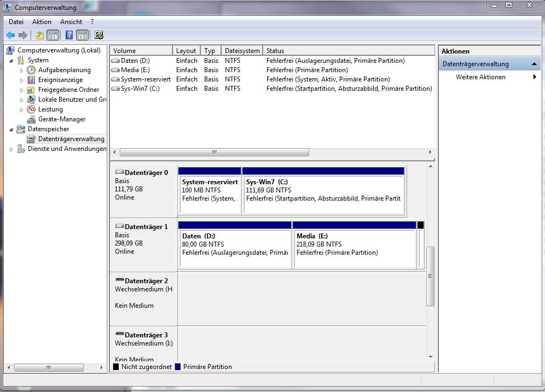Click the export list folder toolbar icon

(x=38, y=35)
